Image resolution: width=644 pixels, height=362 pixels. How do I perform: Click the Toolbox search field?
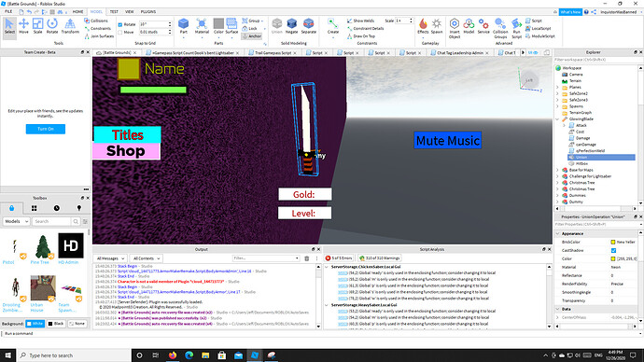[51, 221]
